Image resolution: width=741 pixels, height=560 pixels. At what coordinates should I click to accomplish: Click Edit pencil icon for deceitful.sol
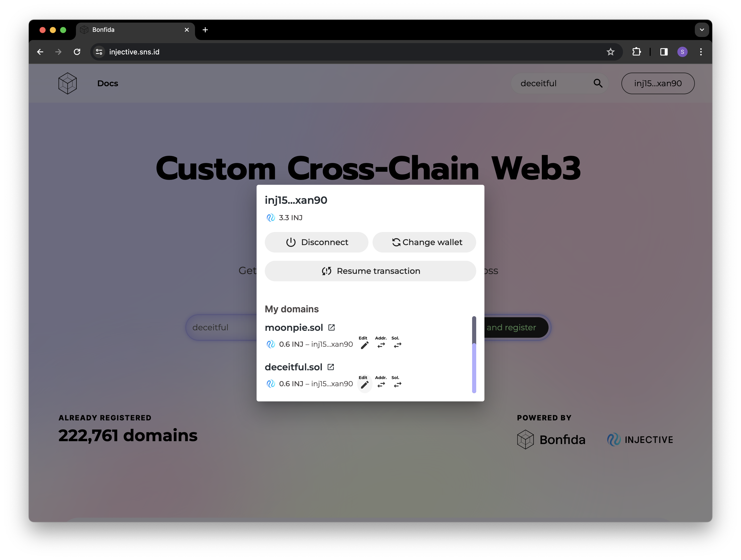click(364, 385)
